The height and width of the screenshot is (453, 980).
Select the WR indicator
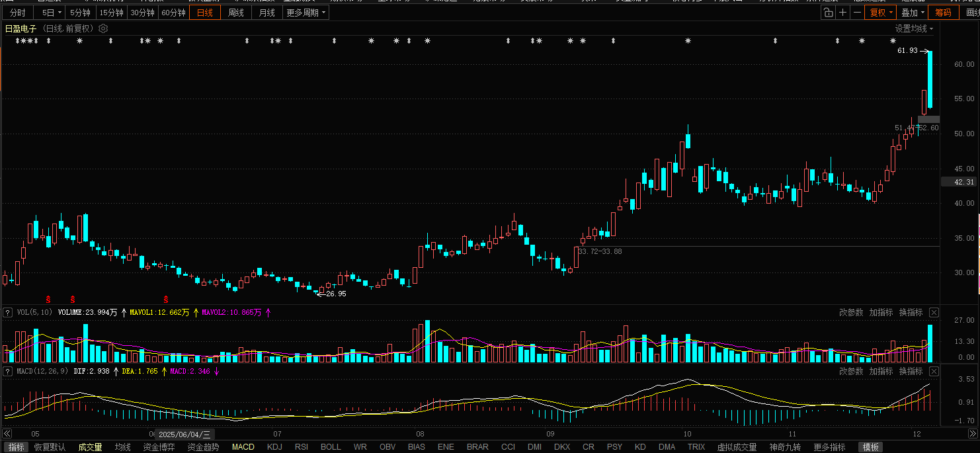pyautogui.click(x=360, y=448)
